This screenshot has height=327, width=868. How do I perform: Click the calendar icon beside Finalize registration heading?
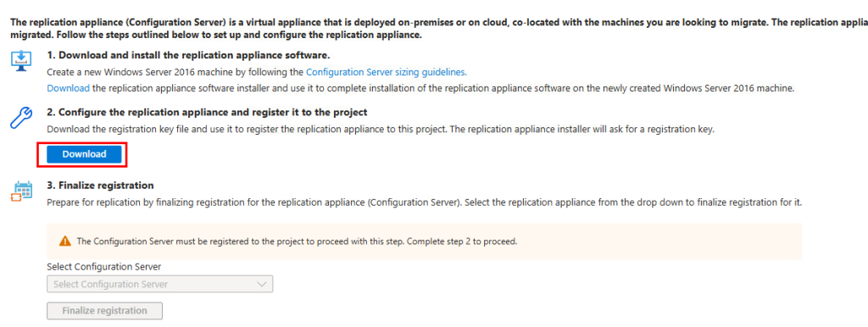[21, 191]
